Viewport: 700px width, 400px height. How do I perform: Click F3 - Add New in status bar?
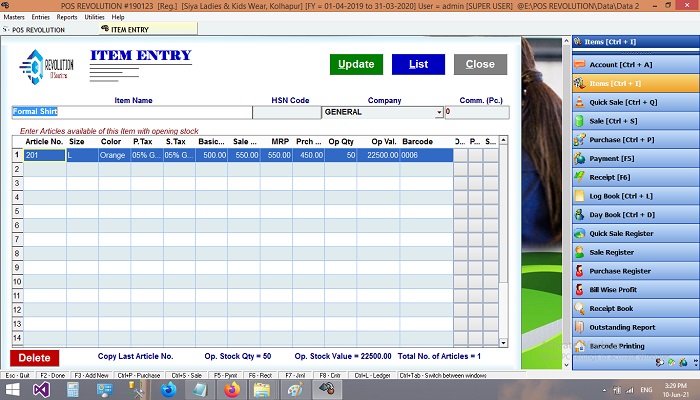(x=91, y=376)
